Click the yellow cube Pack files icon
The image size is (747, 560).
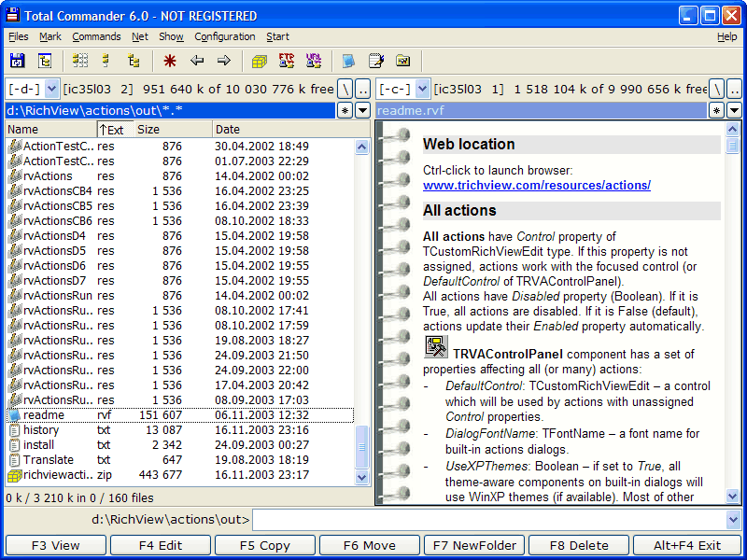(260, 62)
